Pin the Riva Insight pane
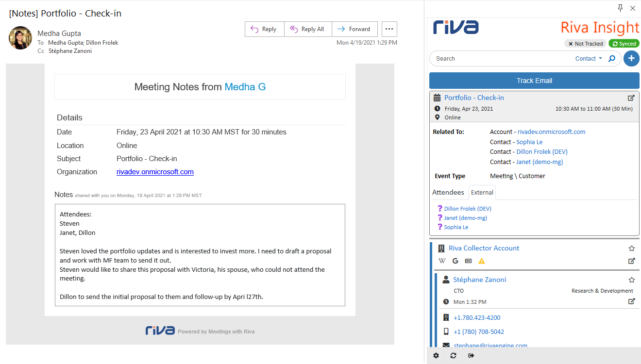Viewport: 641px width, 364px height. pos(620,8)
